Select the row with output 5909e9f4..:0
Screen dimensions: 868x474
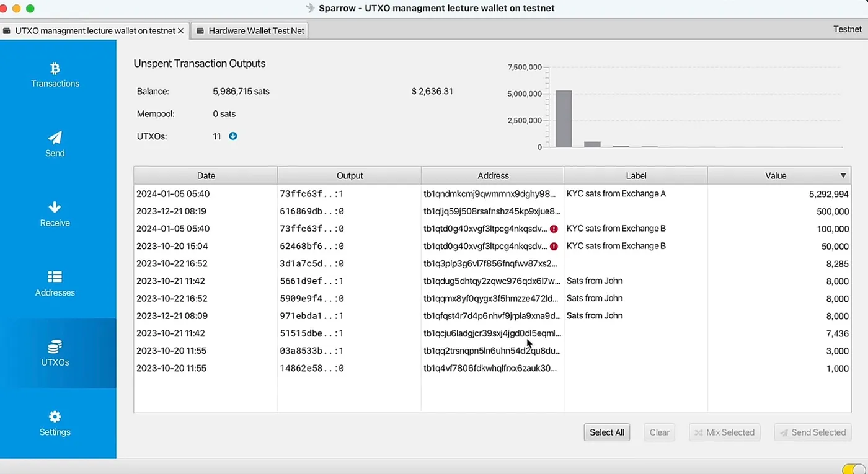tap(493, 298)
